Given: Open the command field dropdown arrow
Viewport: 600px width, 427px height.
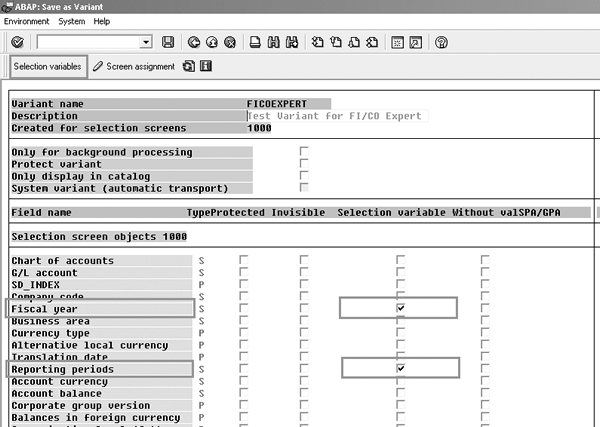Looking at the screenshot, I should (146, 42).
